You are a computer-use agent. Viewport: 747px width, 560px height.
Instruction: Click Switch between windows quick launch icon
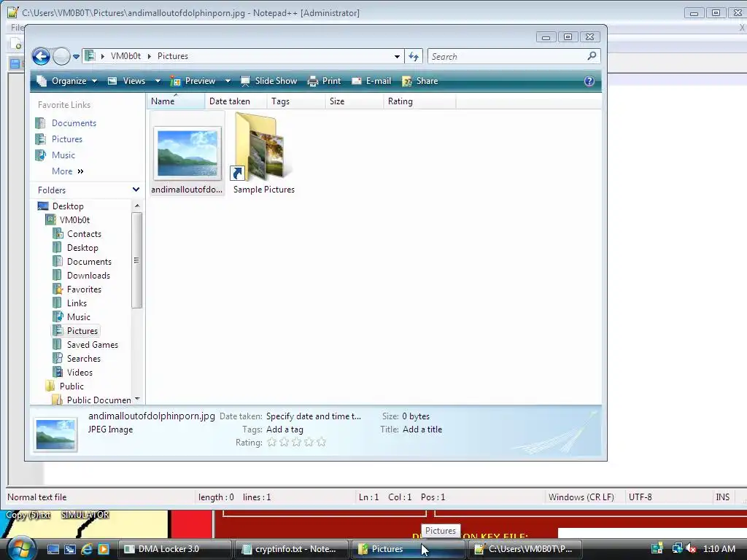(70, 549)
